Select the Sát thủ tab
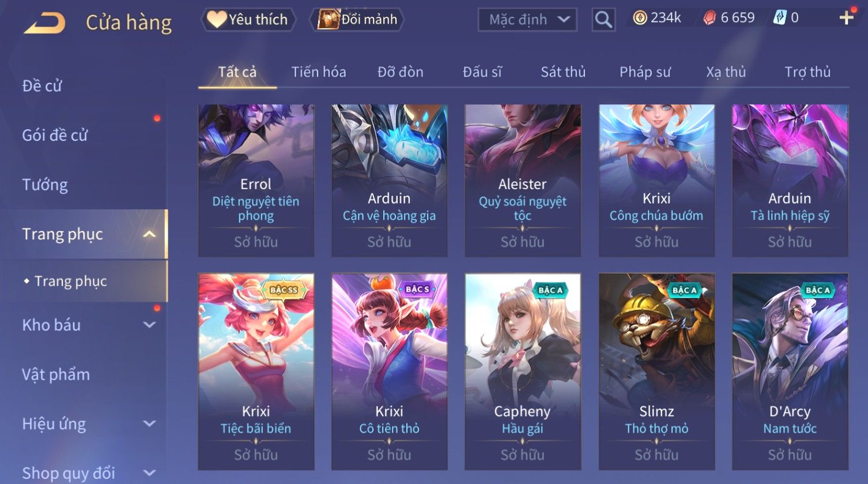This screenshot has height=484, width=868. pyautogui.click(x=563, y=72)
